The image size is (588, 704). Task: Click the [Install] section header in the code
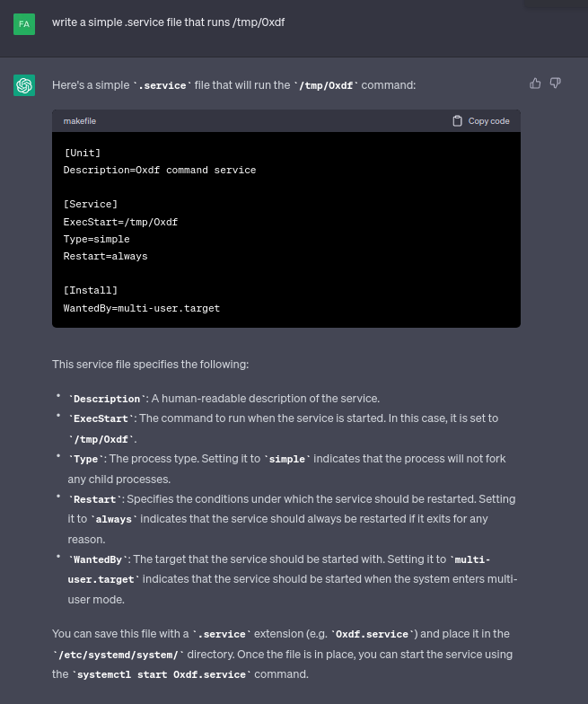tap(90, 290)
